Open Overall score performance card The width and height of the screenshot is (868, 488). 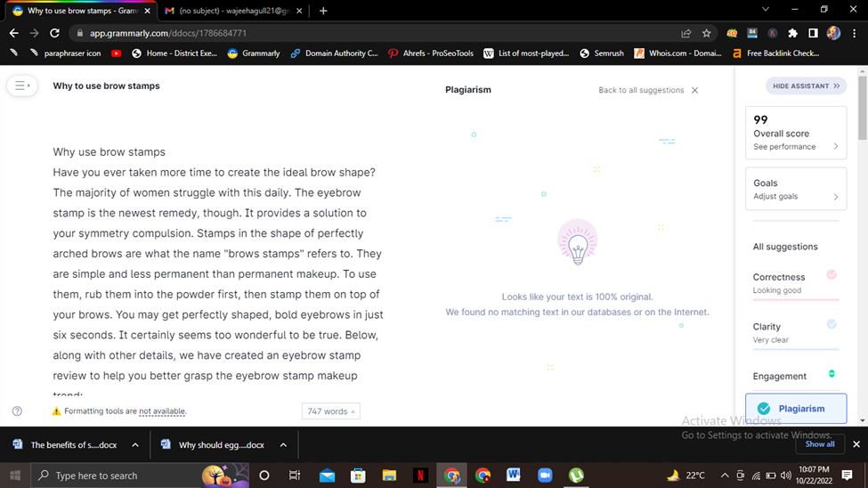point(796,133)
